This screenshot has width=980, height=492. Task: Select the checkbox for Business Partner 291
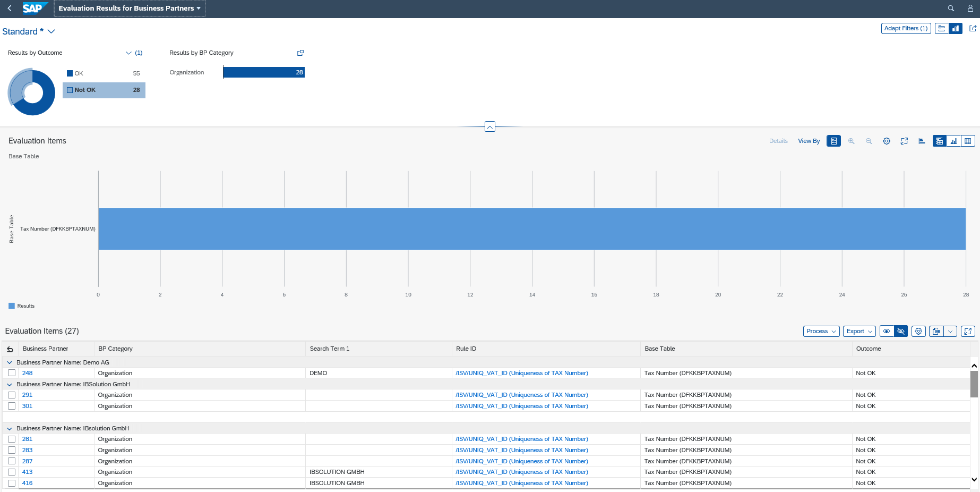pyautogui.click(x=12, y=395)
